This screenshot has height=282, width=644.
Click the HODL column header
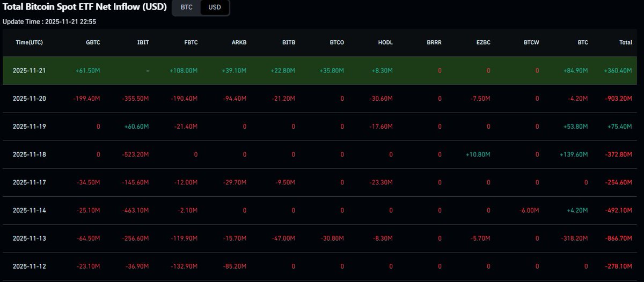(x=385, y=42)
